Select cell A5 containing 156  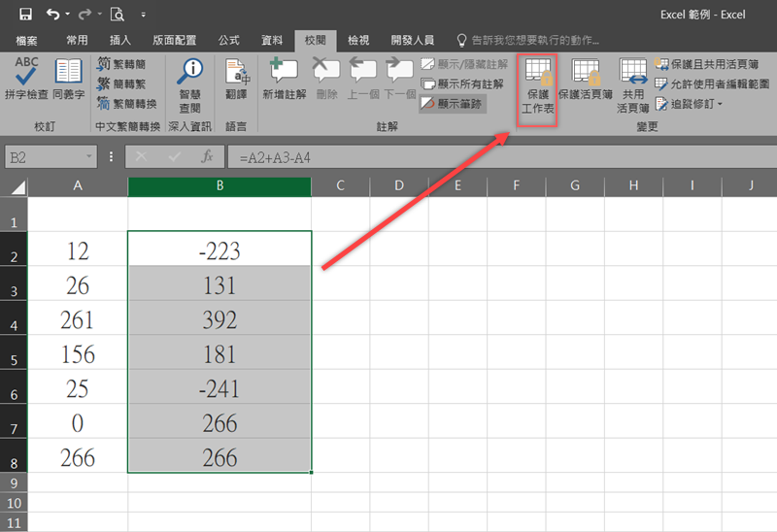tap(78, 353)
